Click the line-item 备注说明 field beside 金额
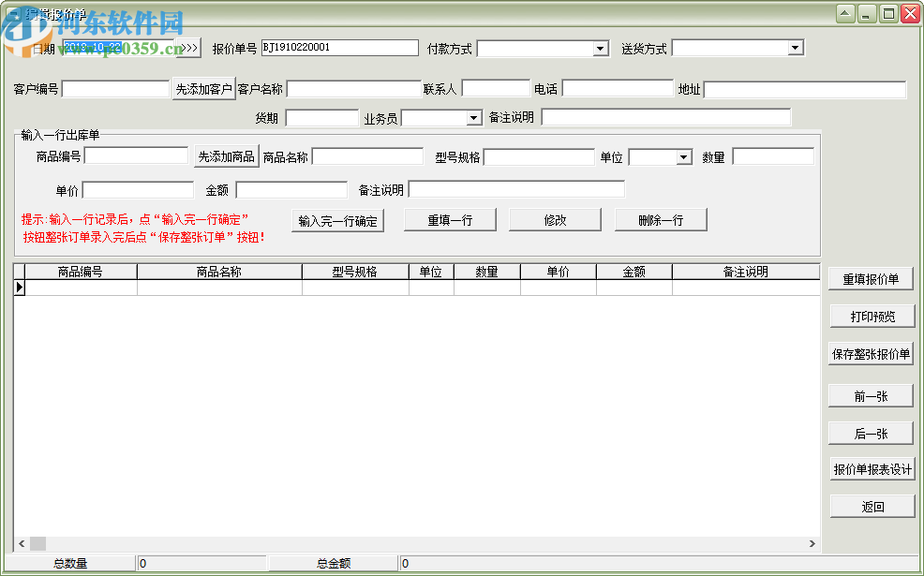 point(516,189)
